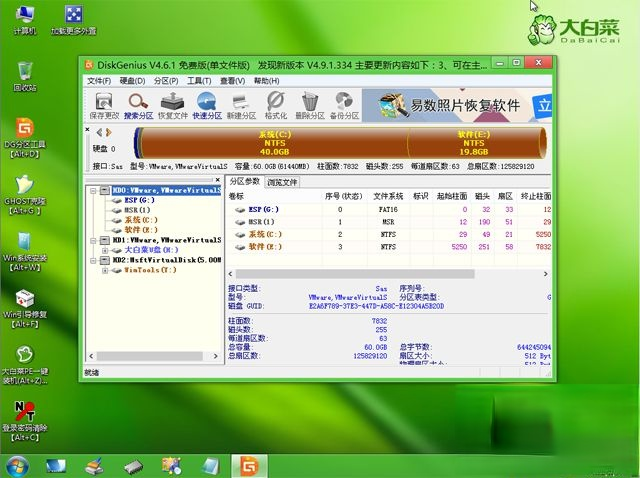Open the Win System Install (Alt+W) desktop icon
This screenshot has width=640, height=478.
click(x=25, y=252)
